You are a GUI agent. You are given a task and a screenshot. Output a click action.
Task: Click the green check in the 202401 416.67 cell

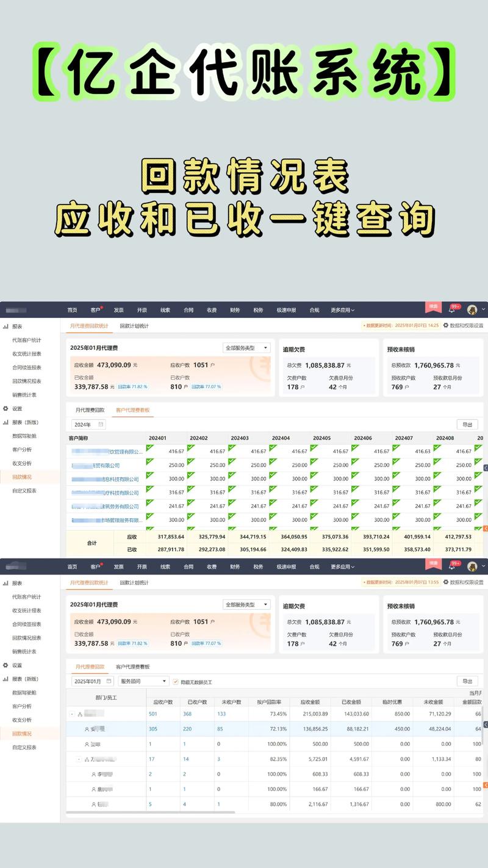click(150, 447)
